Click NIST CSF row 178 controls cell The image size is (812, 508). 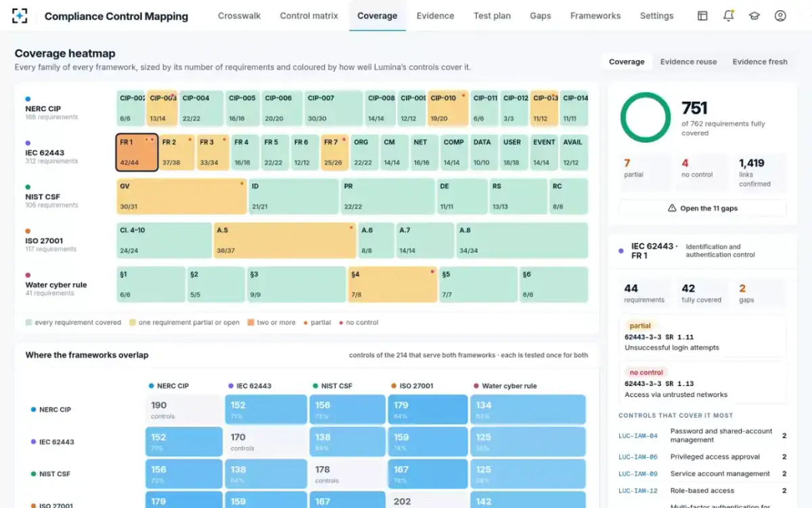click(x=346, y=474)
